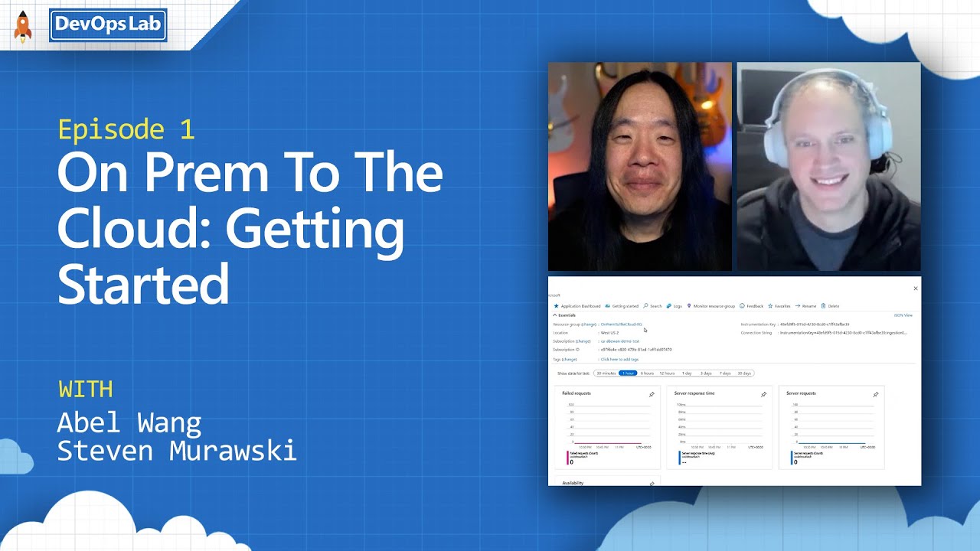Click the West US 2 location value
Viewport: 980px width, 551px height.
click(609, 333)
